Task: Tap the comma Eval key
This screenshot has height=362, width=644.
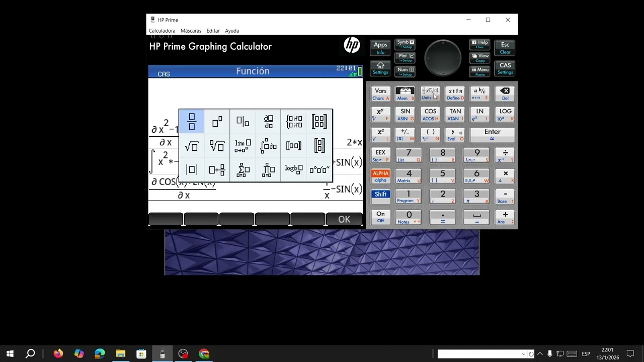Action: (x=455, y=135)
